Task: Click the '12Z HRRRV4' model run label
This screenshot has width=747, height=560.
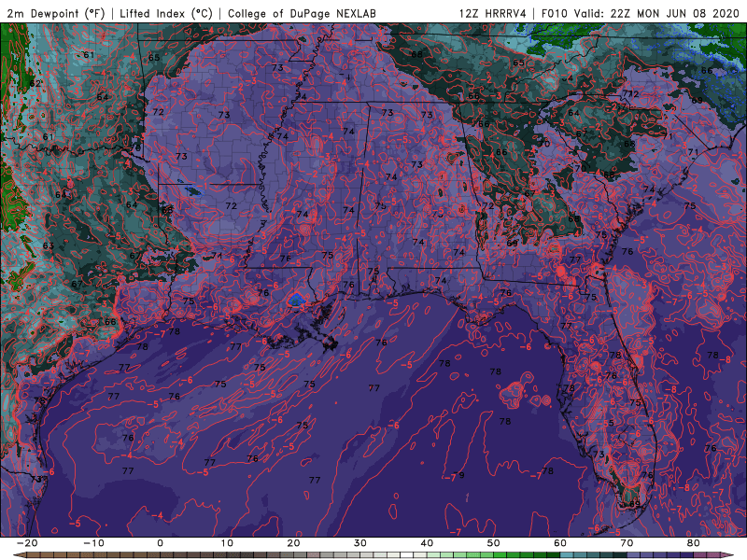Action: coord(493,13)
